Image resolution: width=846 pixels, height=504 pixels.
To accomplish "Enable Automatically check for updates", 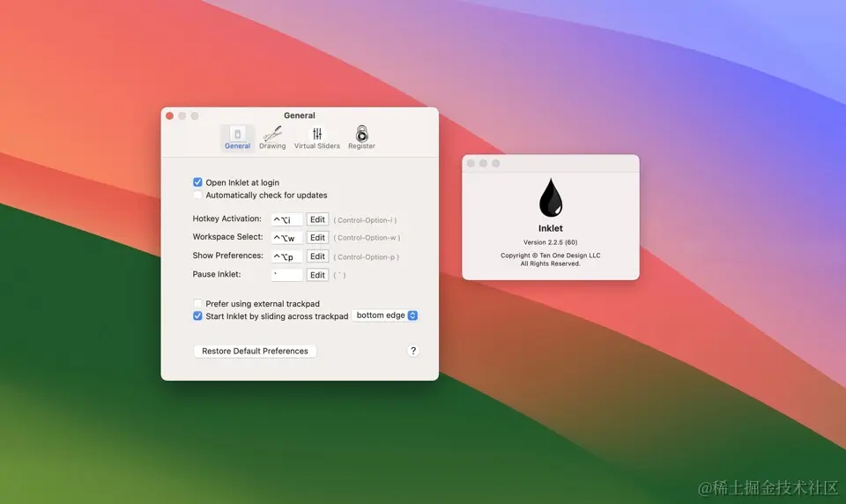I will pos(197,195).
